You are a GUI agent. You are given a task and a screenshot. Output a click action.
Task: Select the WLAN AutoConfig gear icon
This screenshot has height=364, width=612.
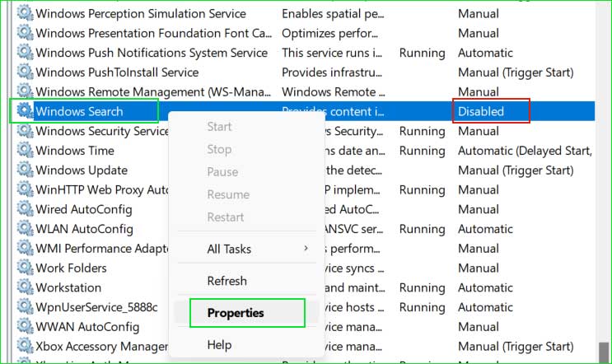[x=25, y=229]
